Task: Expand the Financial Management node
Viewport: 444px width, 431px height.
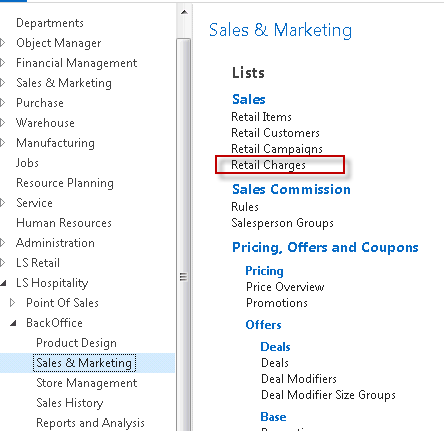Action: coord(3,63)
